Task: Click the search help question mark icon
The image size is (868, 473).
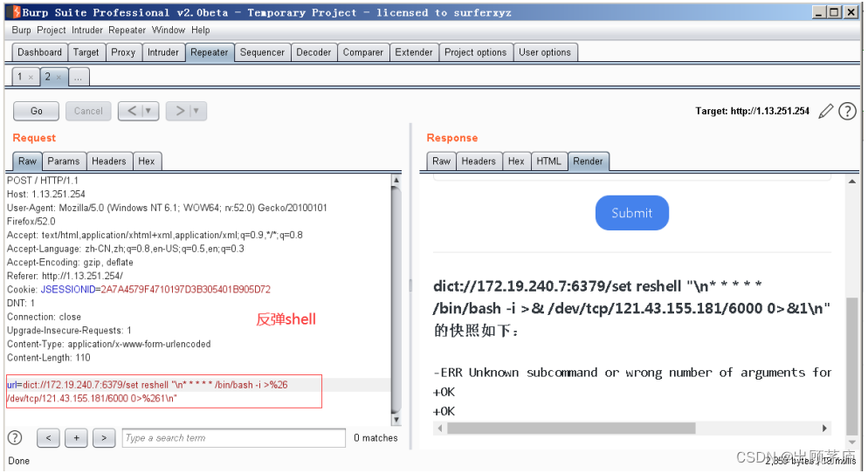Action: (15, 437)
